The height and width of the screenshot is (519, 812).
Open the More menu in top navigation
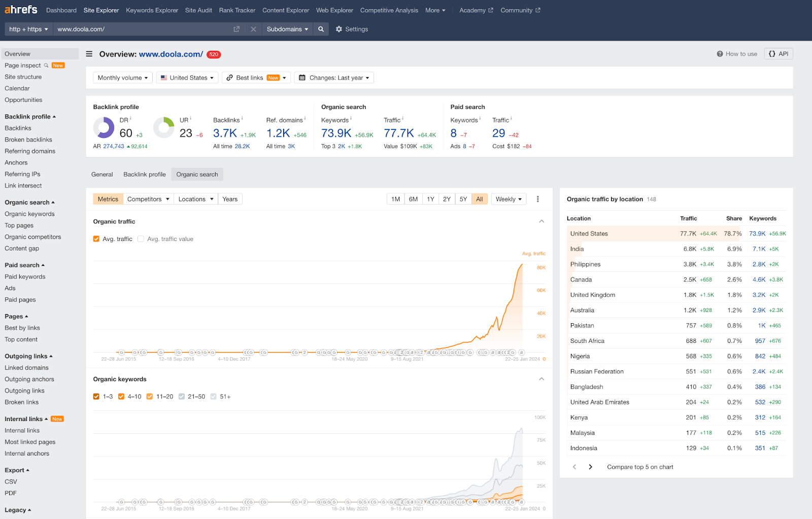(435, 10)
